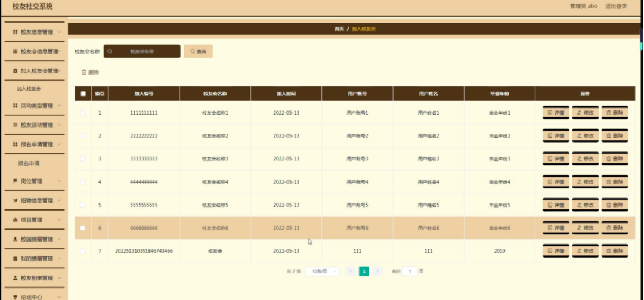Expand the 项目管理 menu arrow

60,220
